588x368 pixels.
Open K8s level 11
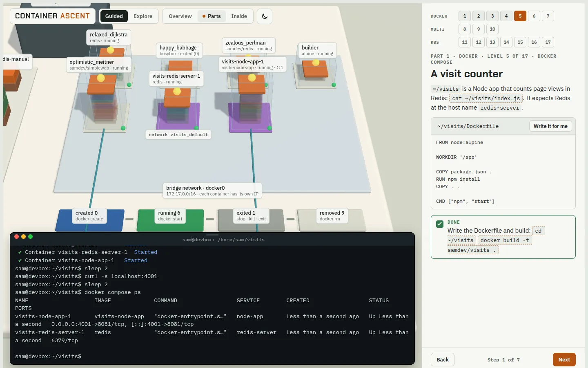[x=465, y=42]
